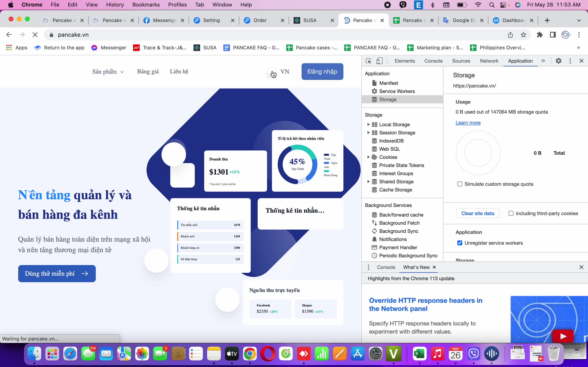
Task: Open DevTools settings gear
Action: click(558, 61)
